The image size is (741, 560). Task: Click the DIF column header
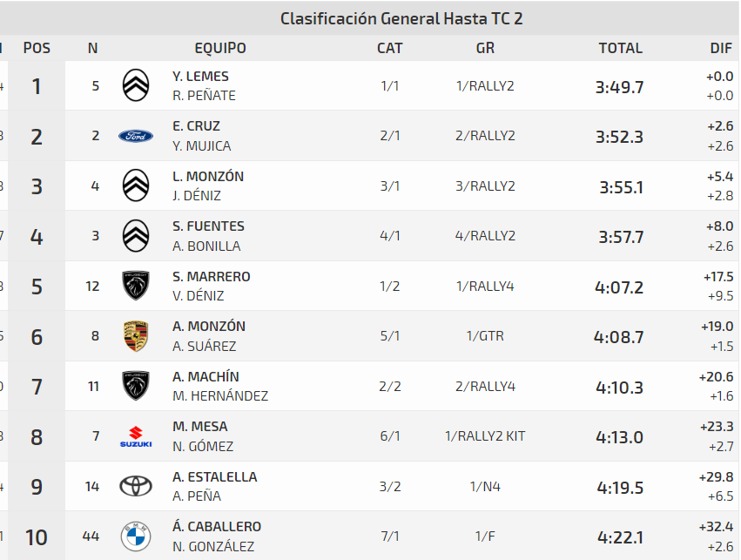point(722,49)
